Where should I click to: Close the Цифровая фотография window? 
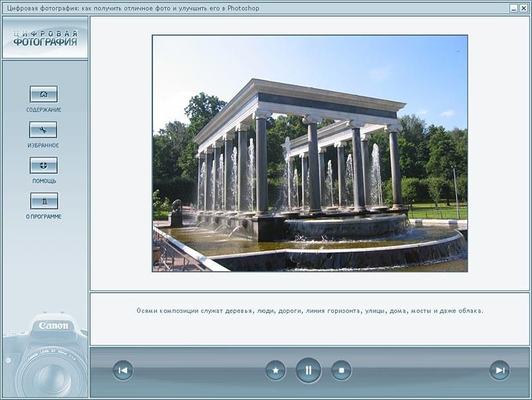(524, 9)
